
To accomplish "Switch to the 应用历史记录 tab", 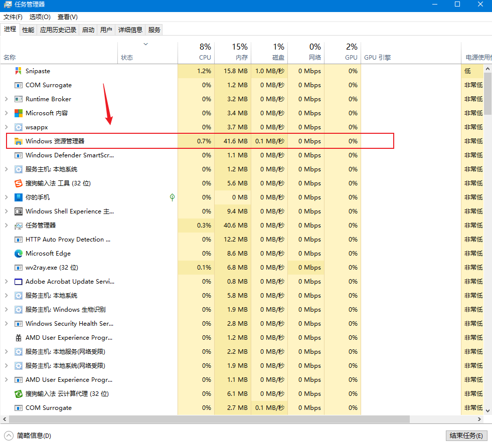I will tap(58, 30).
